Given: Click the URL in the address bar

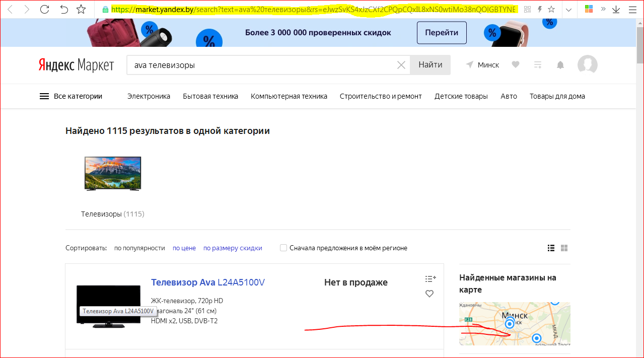Looking at the screenshot, I should 314,9.
